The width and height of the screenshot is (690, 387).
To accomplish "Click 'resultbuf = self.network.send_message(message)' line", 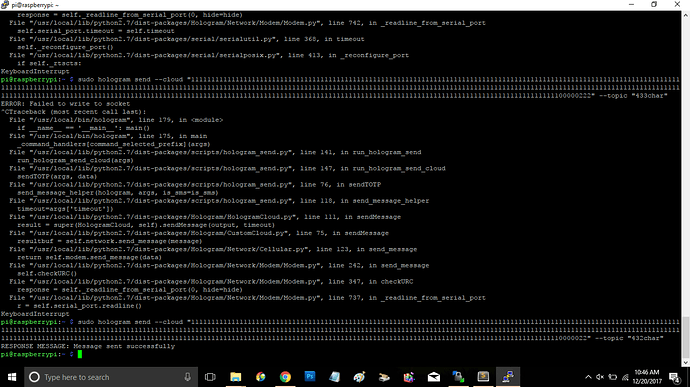I will pyautogui.click(x=110, y=241).
